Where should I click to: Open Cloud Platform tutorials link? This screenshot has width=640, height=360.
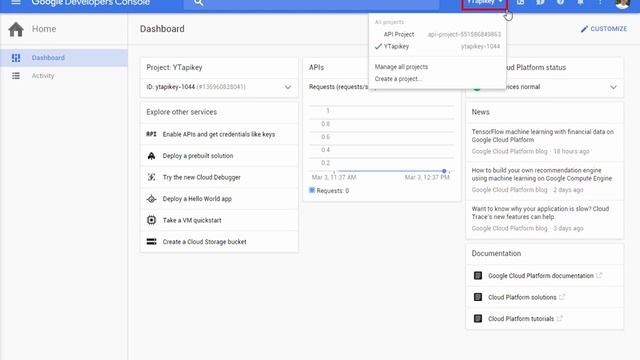point(521,318)
